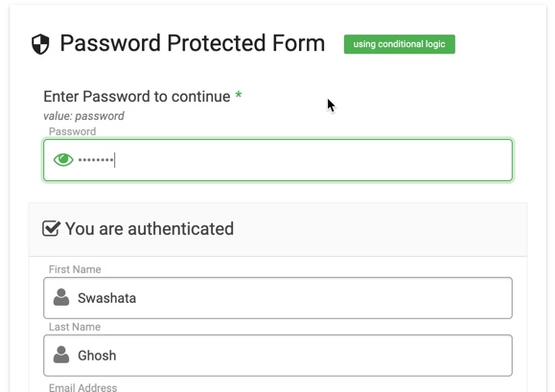555x392 pixels.
Task: Click the You are authenticated heading text
Action: click(x=150, y=228)
